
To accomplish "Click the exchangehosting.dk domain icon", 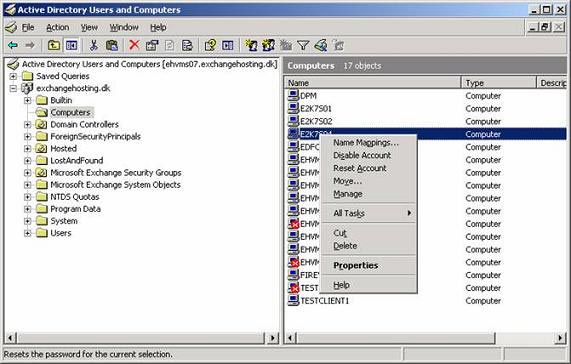I will (x=27, y=88).
